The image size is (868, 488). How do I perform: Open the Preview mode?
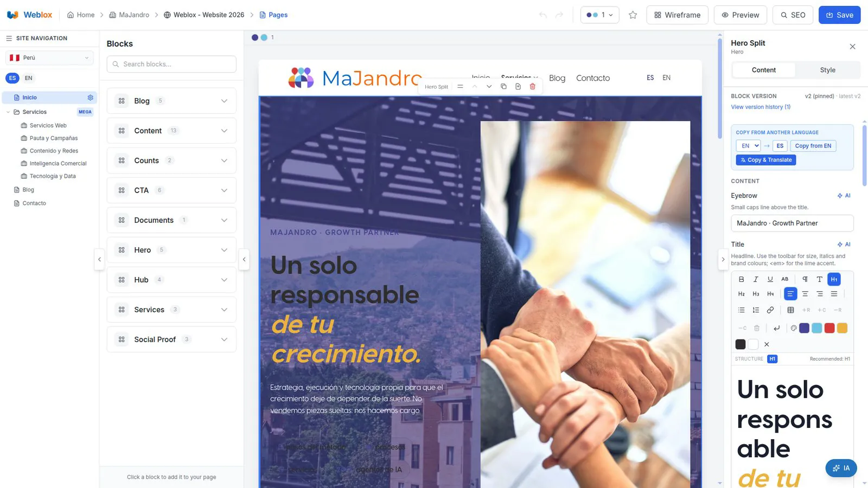740,15
